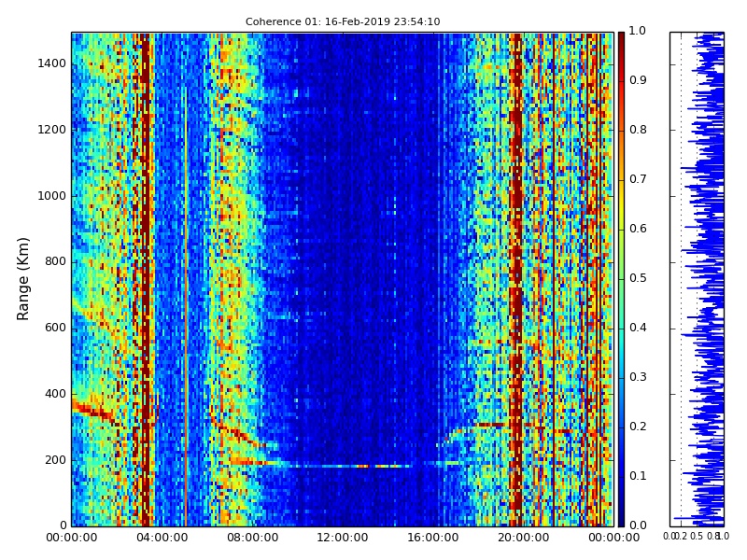The width and height of the screenshot is (747, 560).
Task: Click the colorbar 0.6 value label
Action: (x=638, y=229)
